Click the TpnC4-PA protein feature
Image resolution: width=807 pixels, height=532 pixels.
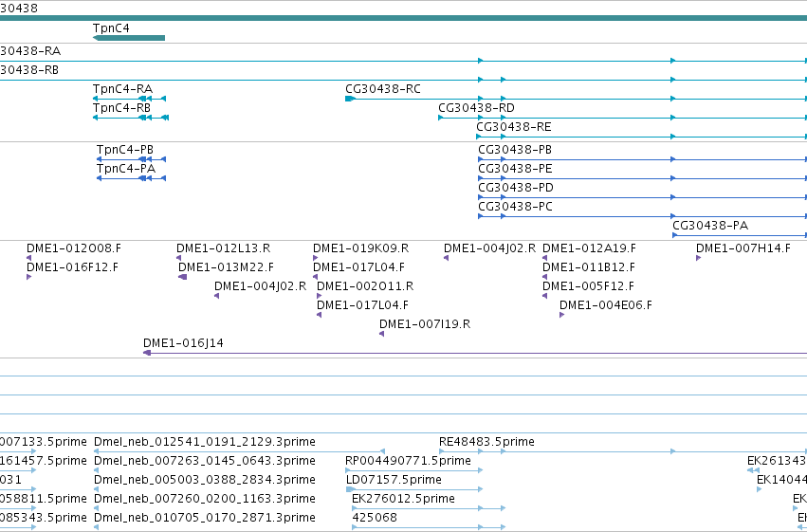click(131, 178)
